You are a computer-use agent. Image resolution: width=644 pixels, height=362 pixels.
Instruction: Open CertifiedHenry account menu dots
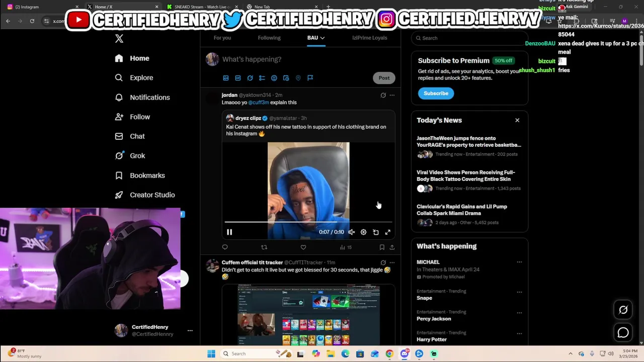click(190, 330)
